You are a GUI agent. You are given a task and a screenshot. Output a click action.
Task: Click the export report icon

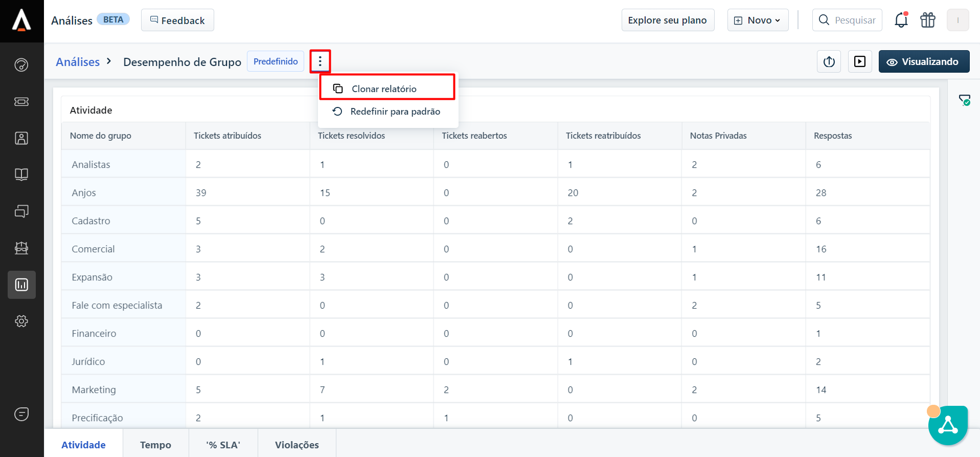tap(829, 62)
